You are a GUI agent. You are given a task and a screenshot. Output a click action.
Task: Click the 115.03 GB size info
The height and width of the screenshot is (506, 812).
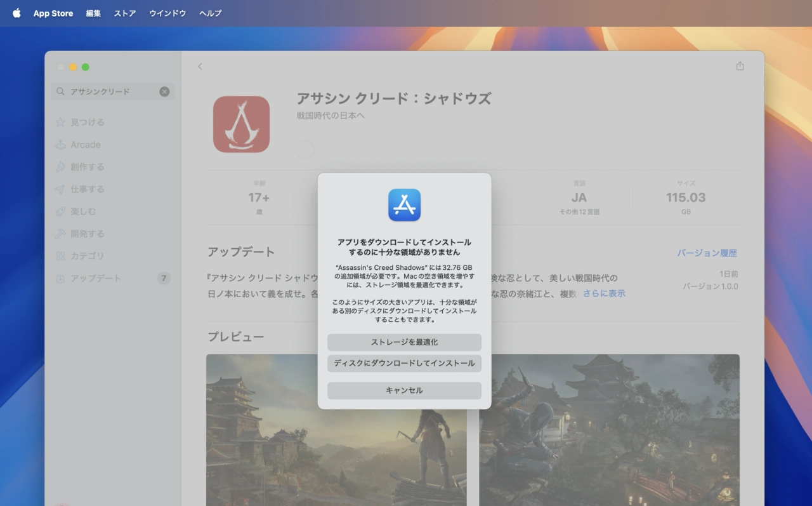[686, 197]
